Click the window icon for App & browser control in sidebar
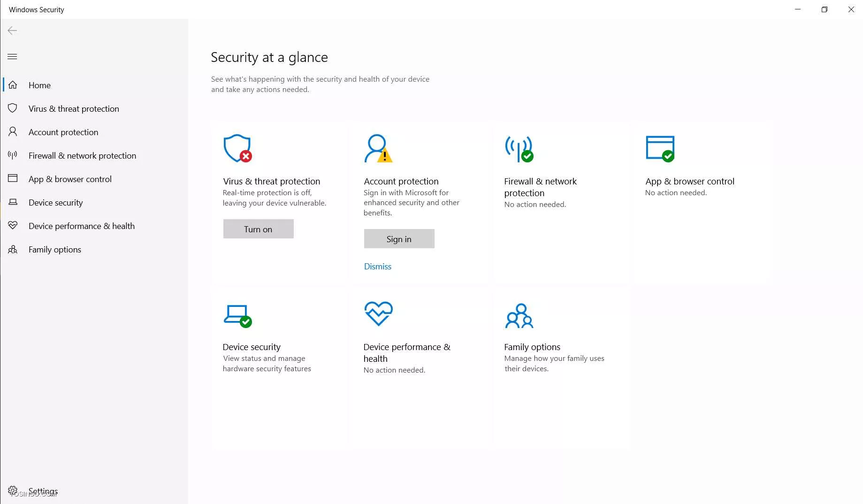This screenshot has width=863, height=504. (13, 178)
